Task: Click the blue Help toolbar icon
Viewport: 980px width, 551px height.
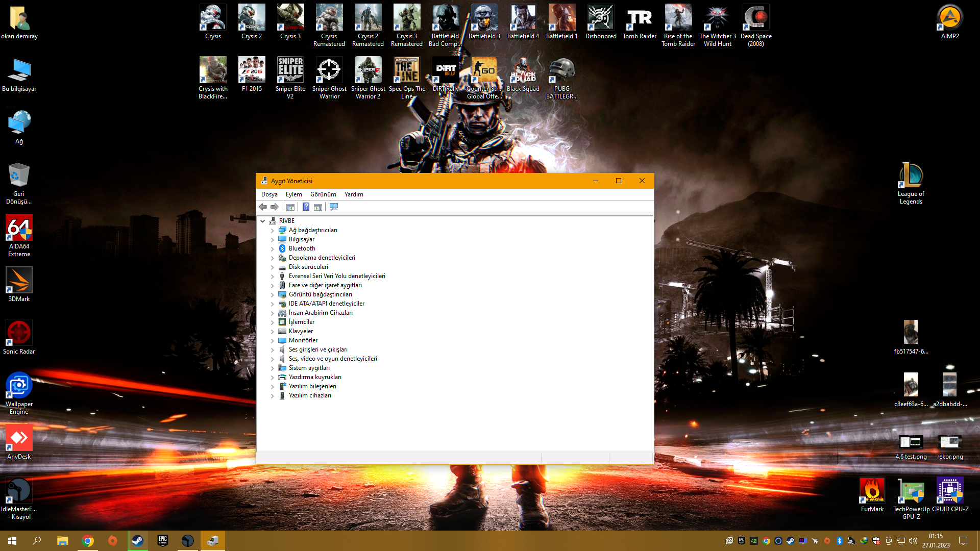Action: click(x=306, y=207)
